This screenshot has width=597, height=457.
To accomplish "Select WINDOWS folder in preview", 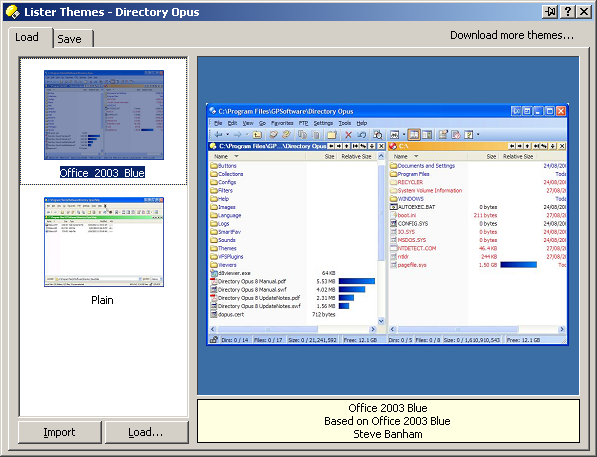I will [x=407, y=199].
